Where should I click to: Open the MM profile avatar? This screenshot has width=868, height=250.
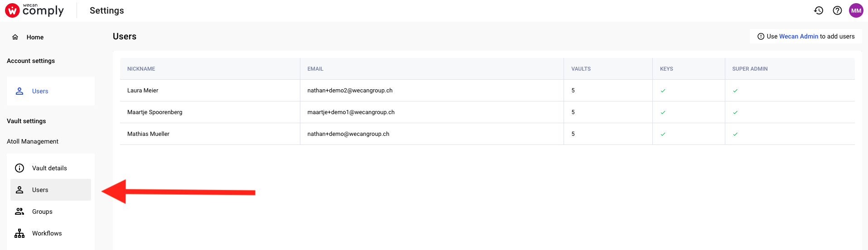[x=856, y=10]
